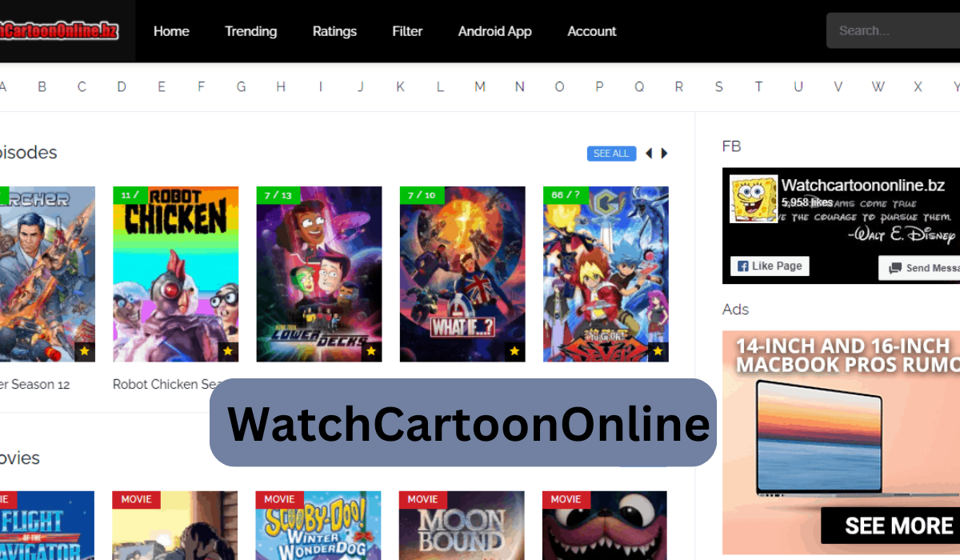Select Android App in the top menu
The width and height of the screenshot is (960, 560).
pos(494,31)
